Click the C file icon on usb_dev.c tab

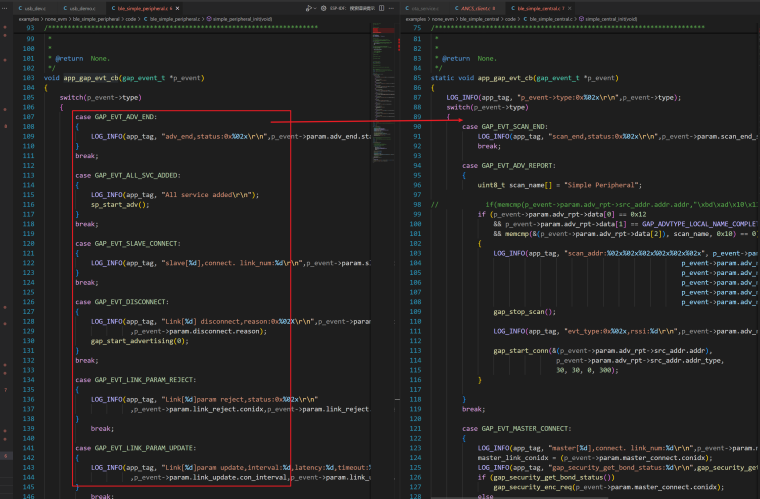(19, 8)
